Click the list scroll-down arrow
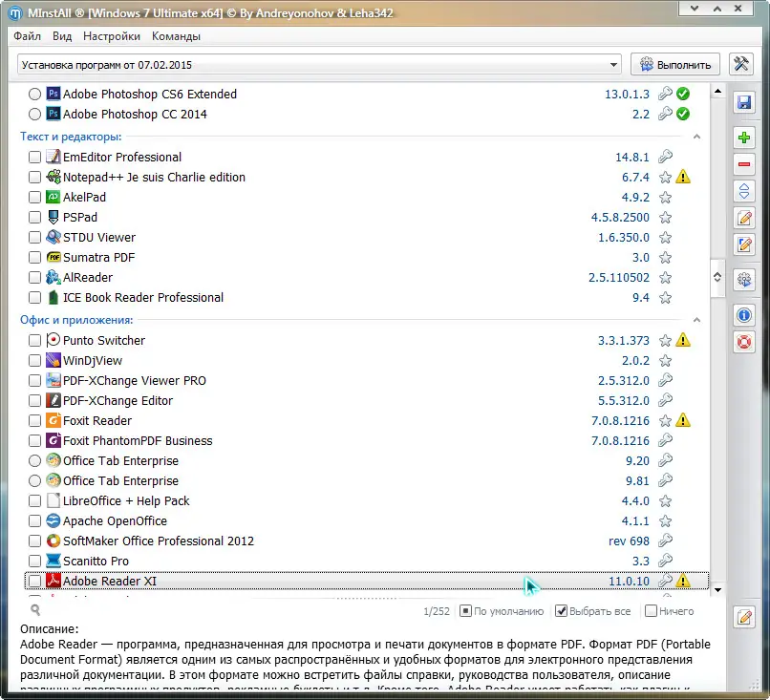The image size is (770, 700). [717, 589]
